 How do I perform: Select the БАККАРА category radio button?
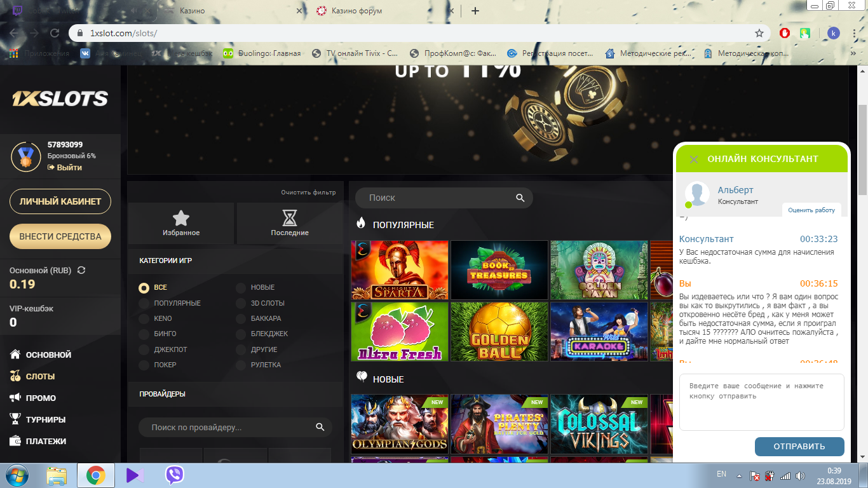tap(241, 318)
